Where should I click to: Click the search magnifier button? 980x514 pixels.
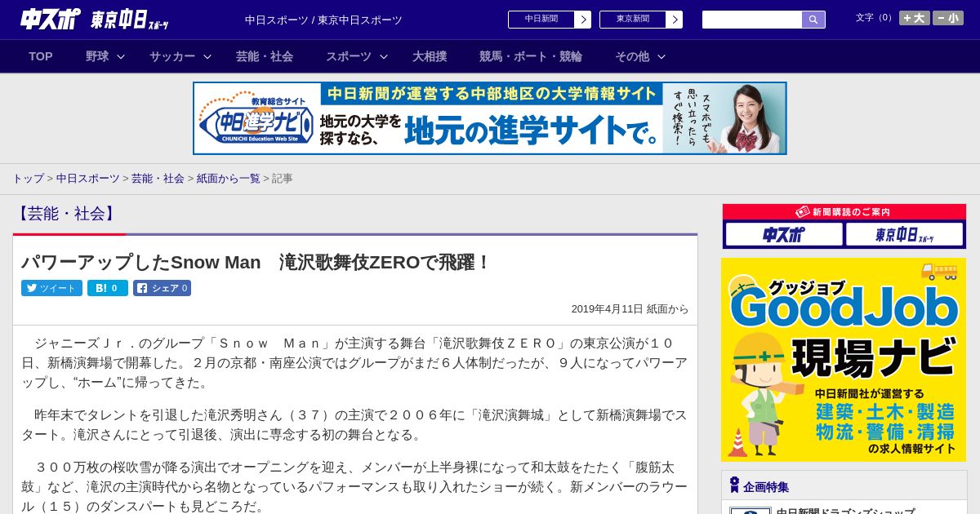pyautogui.click(x=813, y=20)
